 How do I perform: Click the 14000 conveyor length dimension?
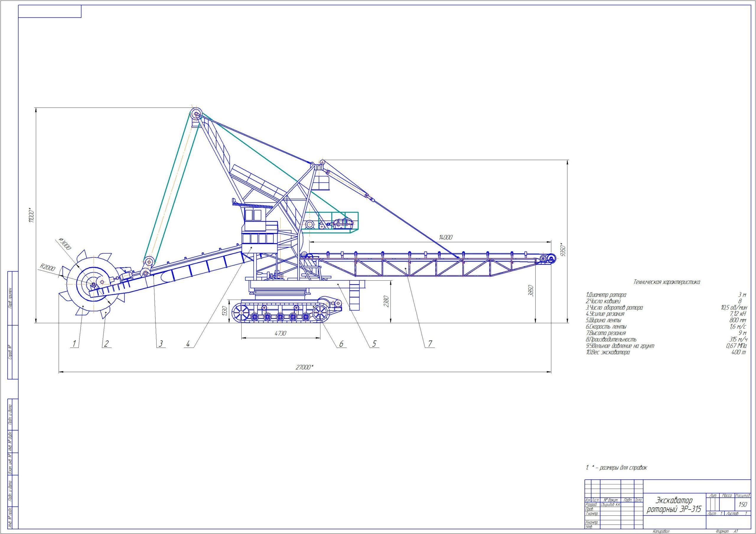pos(446,237)
